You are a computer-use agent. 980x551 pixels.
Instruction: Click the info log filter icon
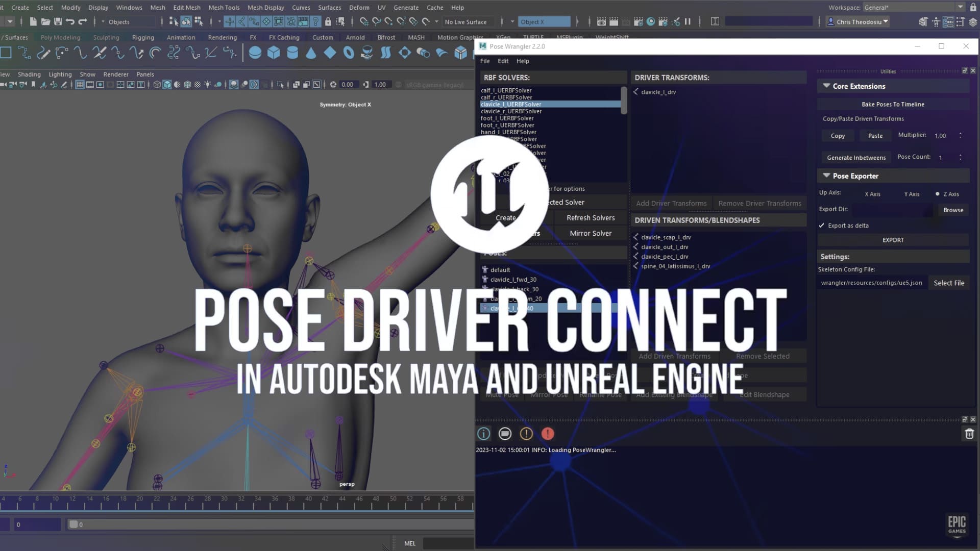[x=483, y=434]
